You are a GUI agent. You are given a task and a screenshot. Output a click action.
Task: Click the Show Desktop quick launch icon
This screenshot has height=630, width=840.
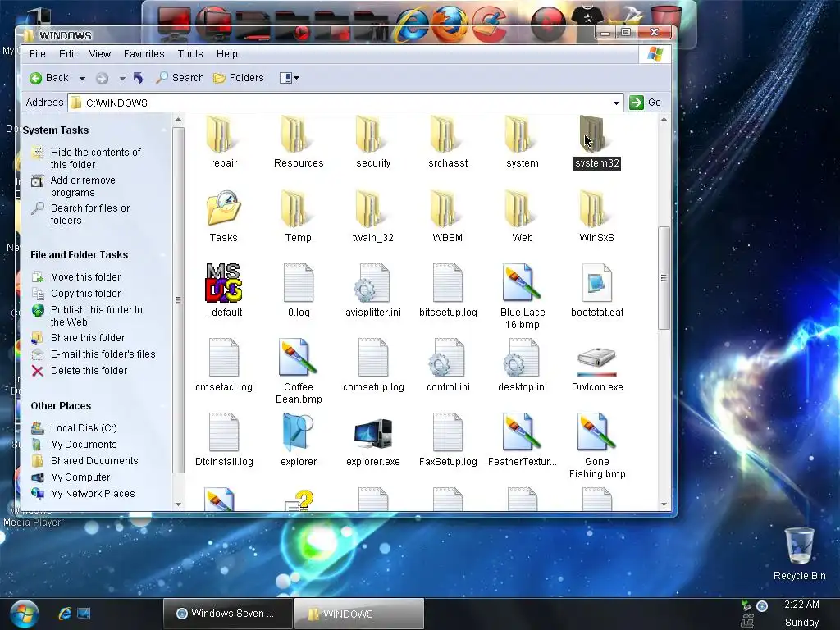coord(84,614)
